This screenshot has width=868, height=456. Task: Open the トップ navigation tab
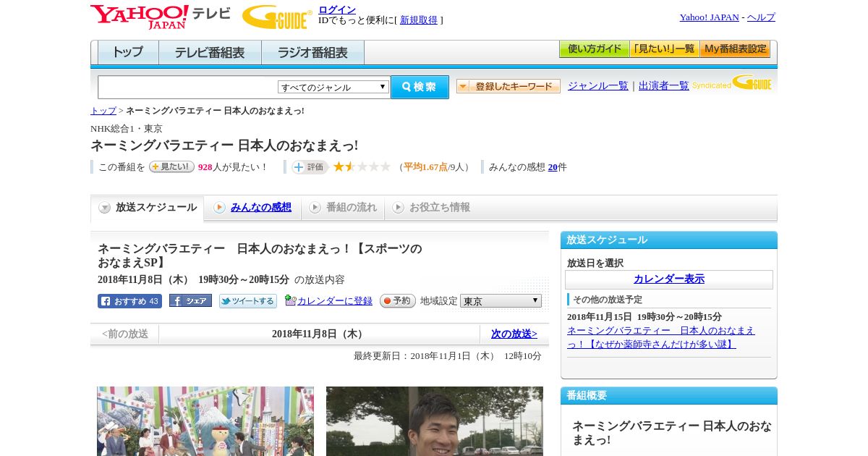[x=128, y=52]
